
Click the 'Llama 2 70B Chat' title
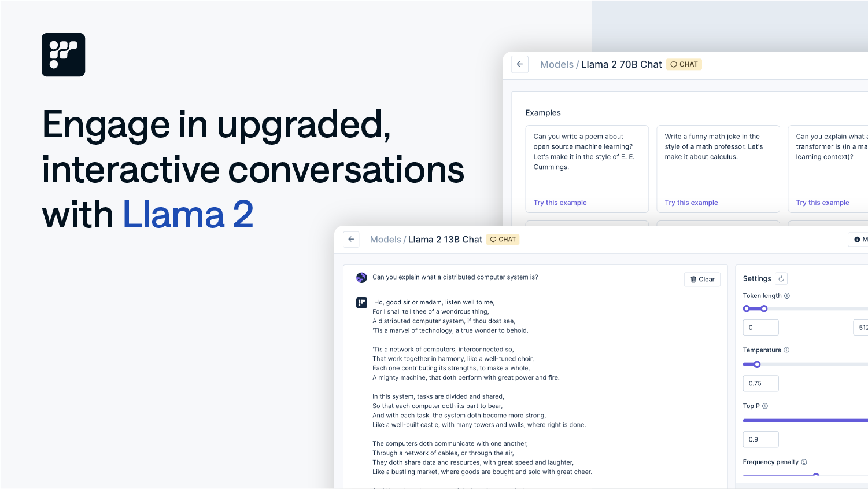pyautogui.click(x=621, y=64)
